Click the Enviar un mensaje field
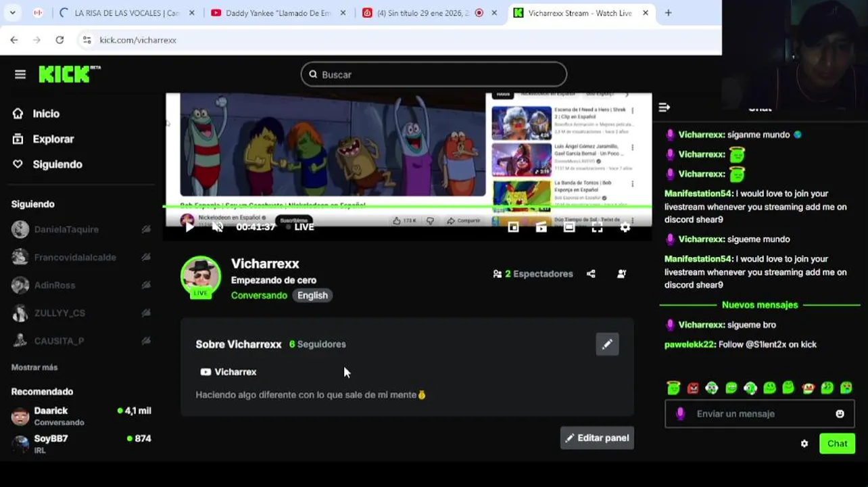Viewport: 868px width, 487px height. 759,414
